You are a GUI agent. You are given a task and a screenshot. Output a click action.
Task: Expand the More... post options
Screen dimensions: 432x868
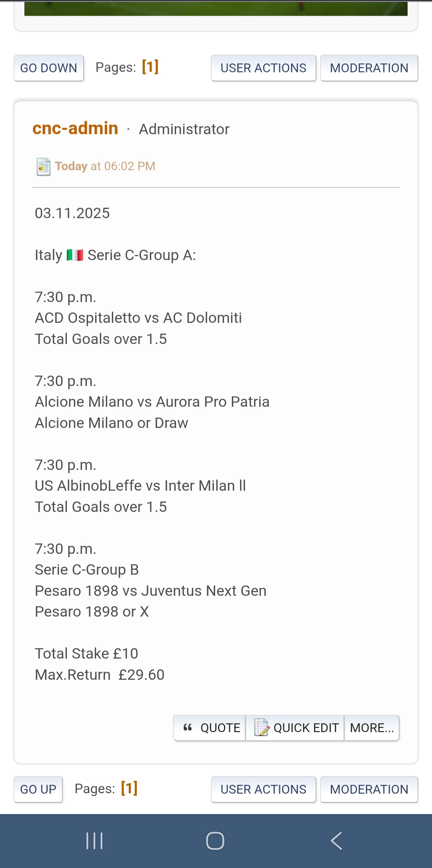coord(372,728)
